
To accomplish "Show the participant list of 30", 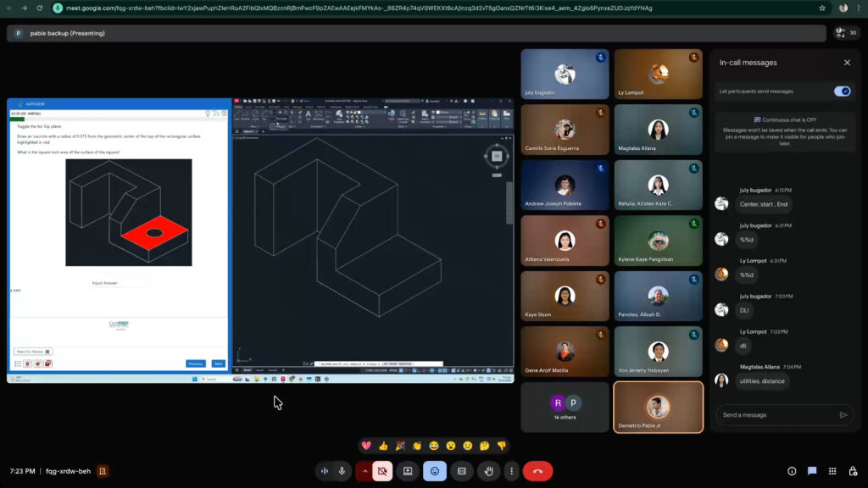I will tap(845, 33).
